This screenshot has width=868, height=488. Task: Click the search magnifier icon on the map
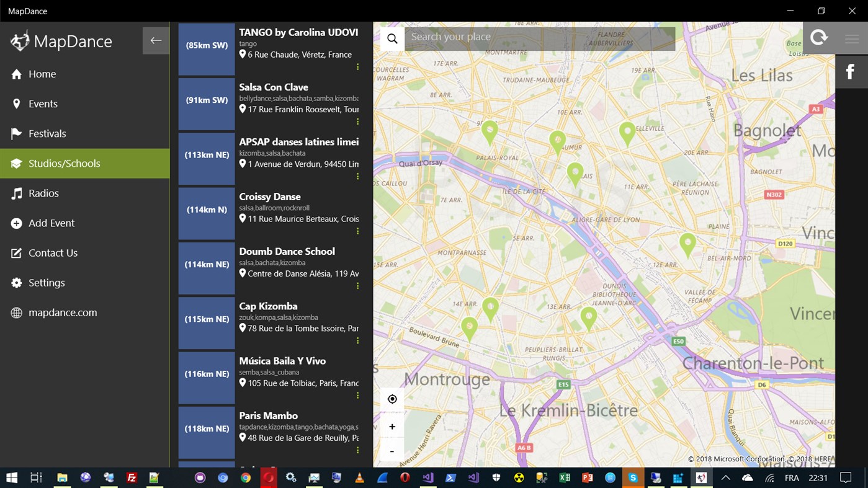pyautogui.click(x=392, y=38)
